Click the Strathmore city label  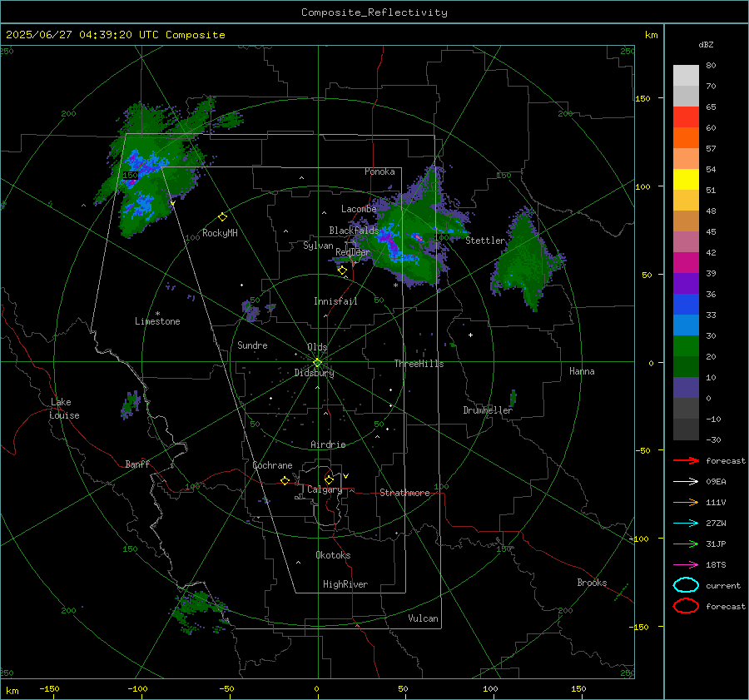pos(404,493)
